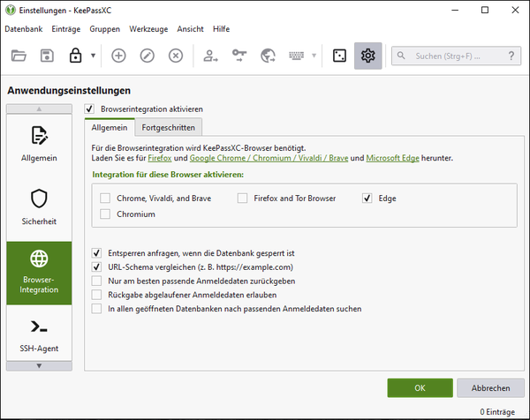Open the Gruppen menu
The image size is (530, 420).
pyautogui.click(x=105, y=29)
